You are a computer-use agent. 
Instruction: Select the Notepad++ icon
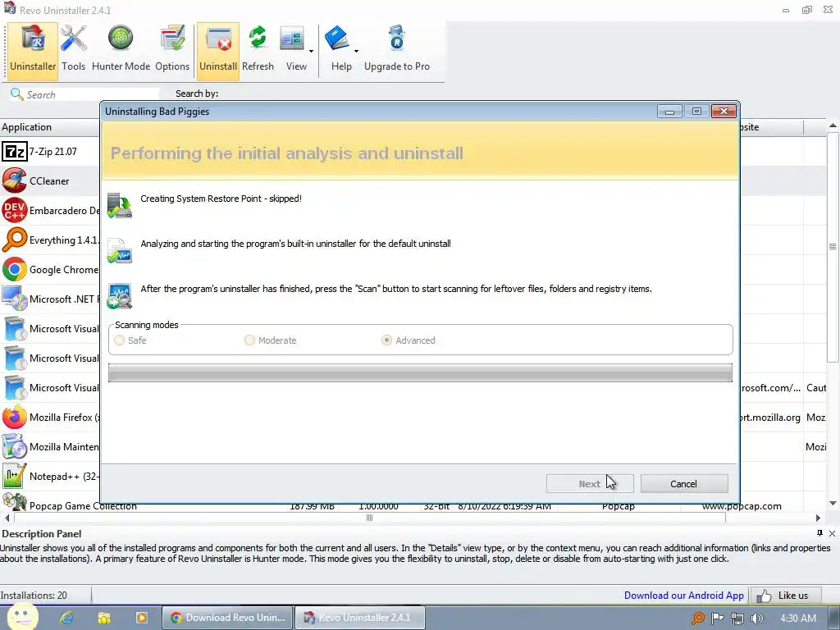point(15,476)
